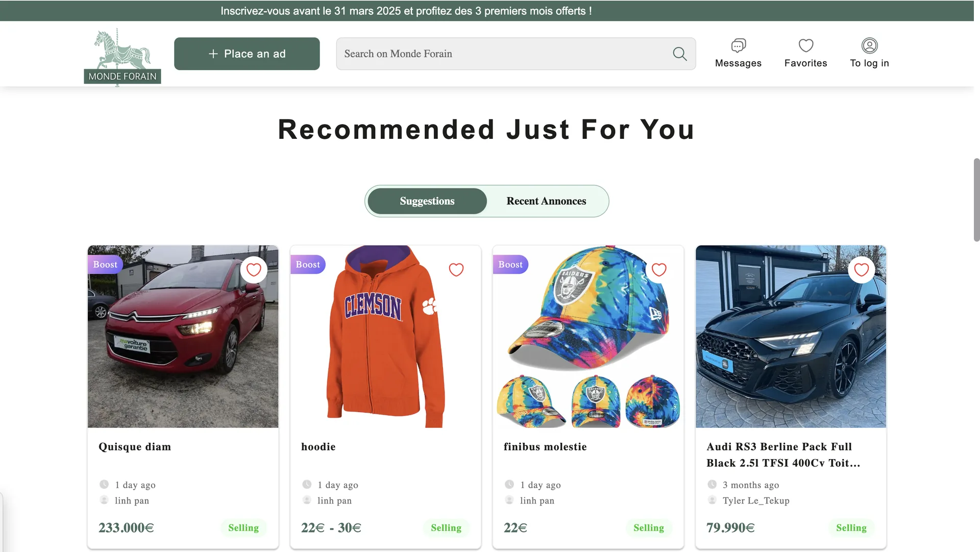Open the hoodie listing title
Screen dimensions: 980x552
(x=318, y=447)
